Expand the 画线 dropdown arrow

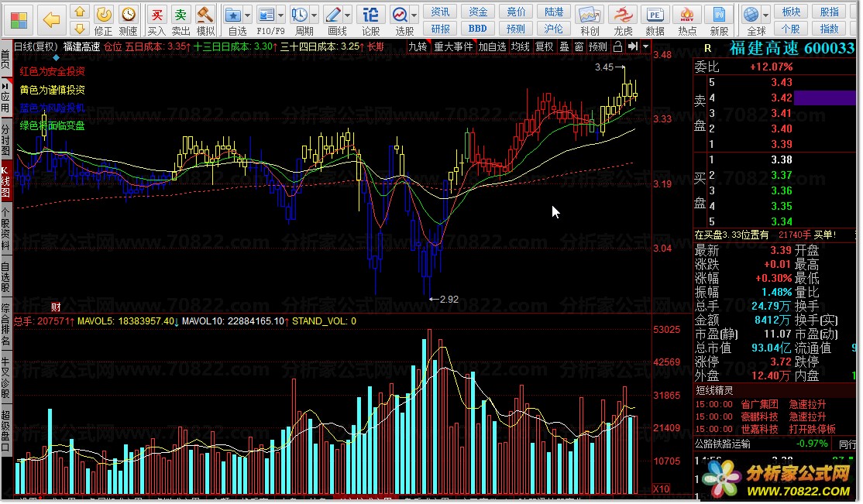pyautogui.click(x=347, y=15)
